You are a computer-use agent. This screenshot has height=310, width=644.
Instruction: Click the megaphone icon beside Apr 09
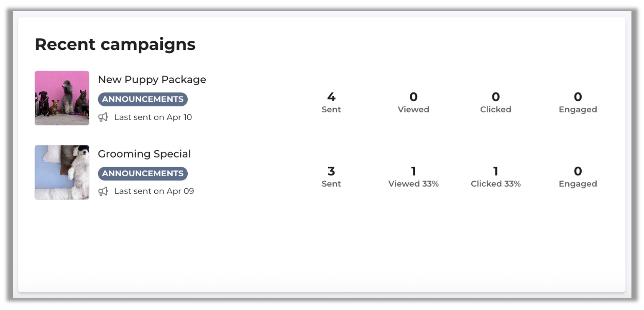103,191
